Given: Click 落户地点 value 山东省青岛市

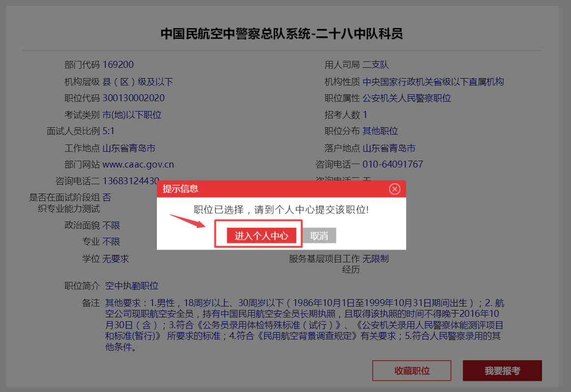Looking at the screenshot, I should pyautogui.click(x=389, y=148).
